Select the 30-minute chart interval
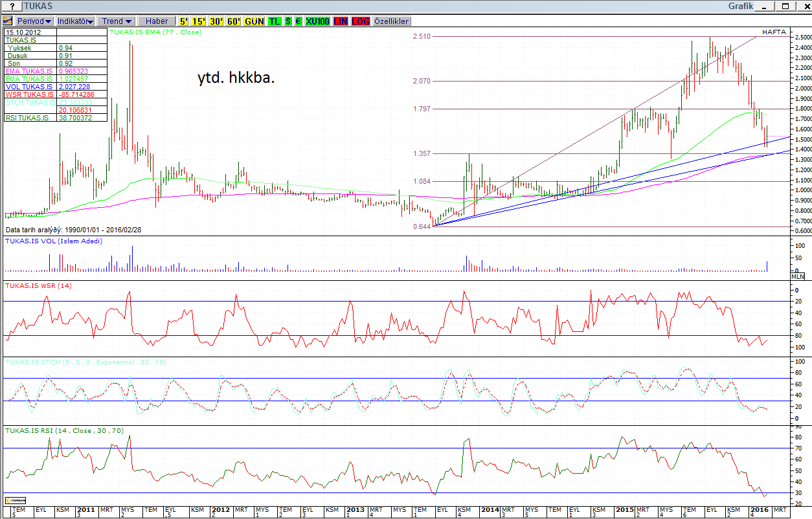The height and width of the screenshot is (519, 812). point(216,21)
